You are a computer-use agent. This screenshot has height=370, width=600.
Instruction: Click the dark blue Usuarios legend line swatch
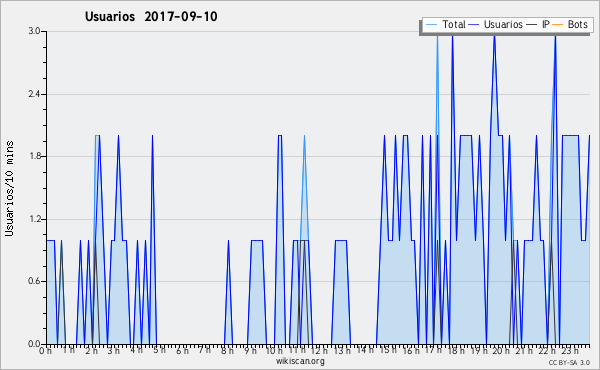(474, 25)
